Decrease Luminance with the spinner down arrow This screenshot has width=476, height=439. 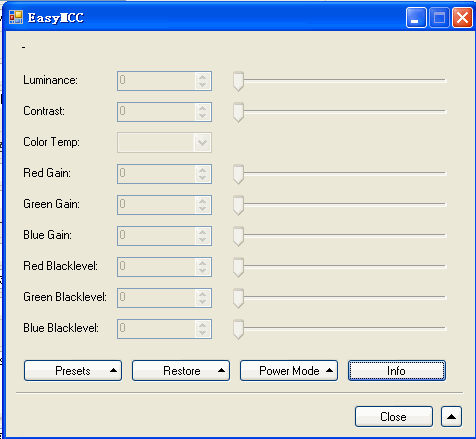pos(202,85)
